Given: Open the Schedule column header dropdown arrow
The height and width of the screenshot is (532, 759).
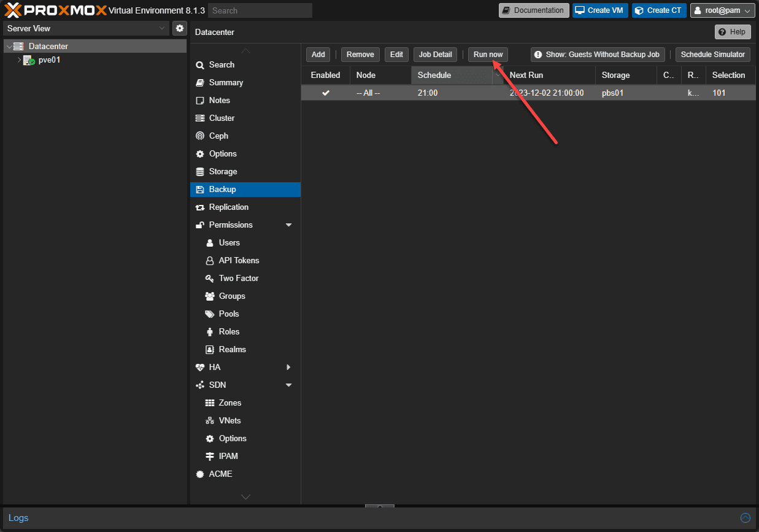Looking at the screenshot, I should [x=498, y=75].
